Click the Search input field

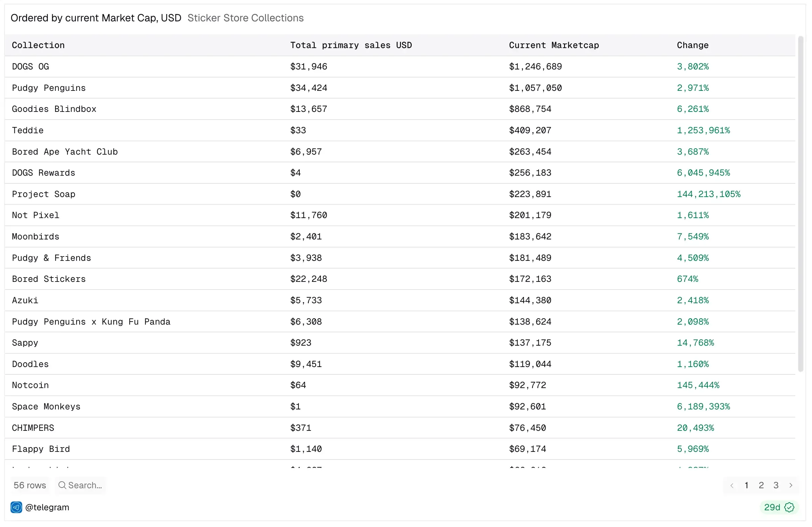click(85, 485)
